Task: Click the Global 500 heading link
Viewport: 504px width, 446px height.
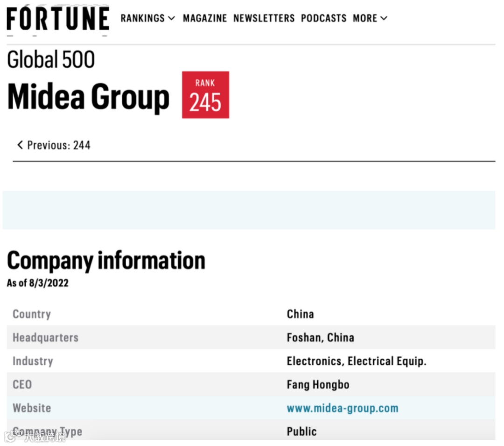Action: 51,60
